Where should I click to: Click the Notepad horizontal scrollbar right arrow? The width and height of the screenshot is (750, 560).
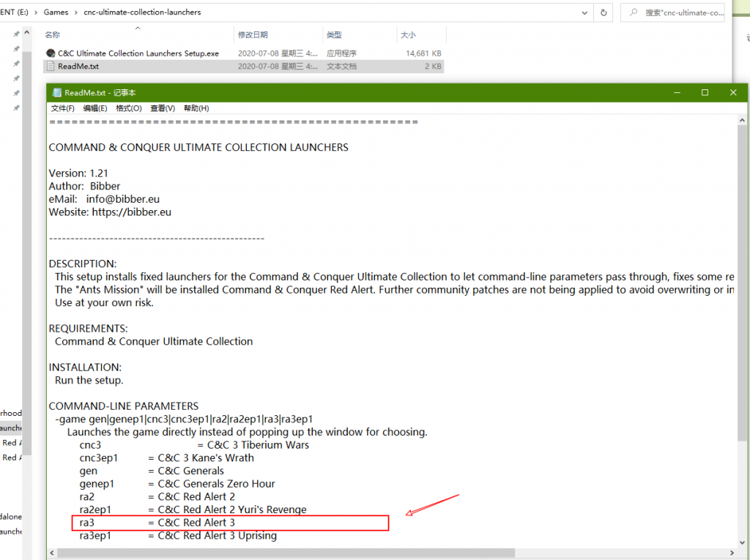click(x=732, y=553)
